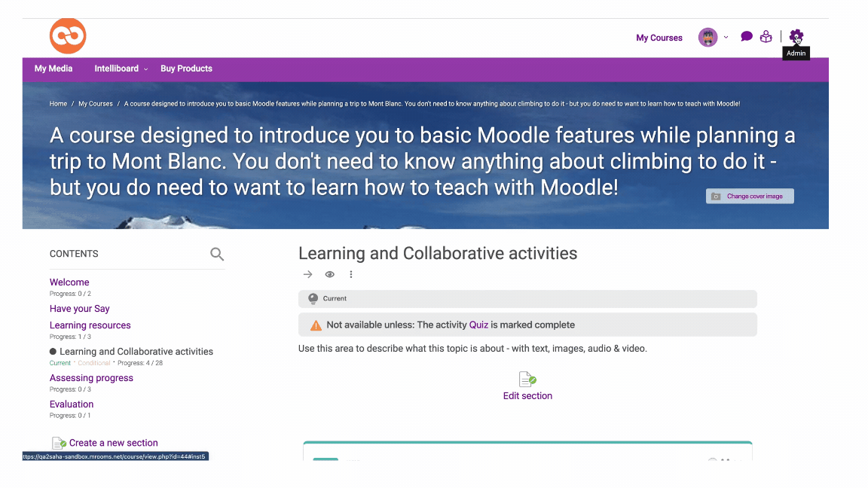Open the Assessing progress section
Image resolution: width=868 pixels, height=488 pixels.
pyautogui.click(x=91, y=378)
